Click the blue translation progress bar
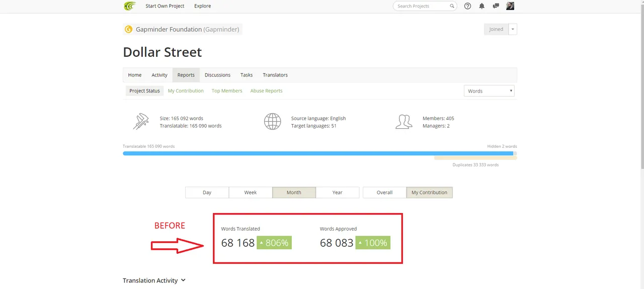Screen dimensions: 644x289 point(318,153)
